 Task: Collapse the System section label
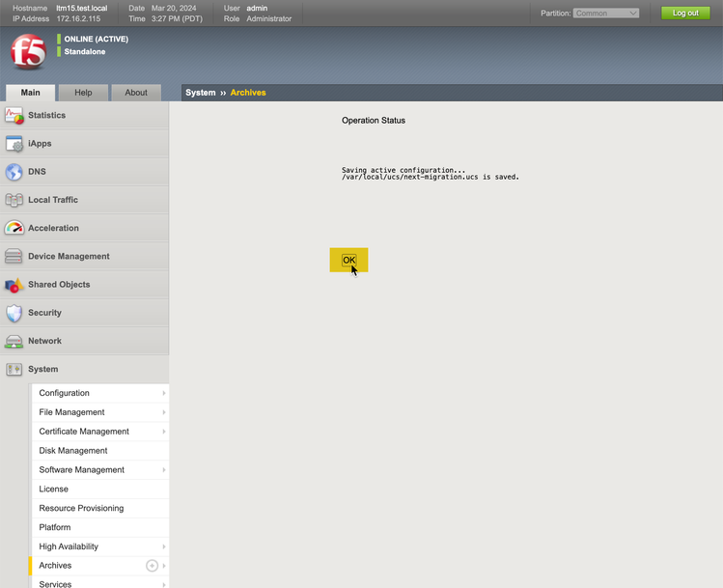click(x=42, y=369)
